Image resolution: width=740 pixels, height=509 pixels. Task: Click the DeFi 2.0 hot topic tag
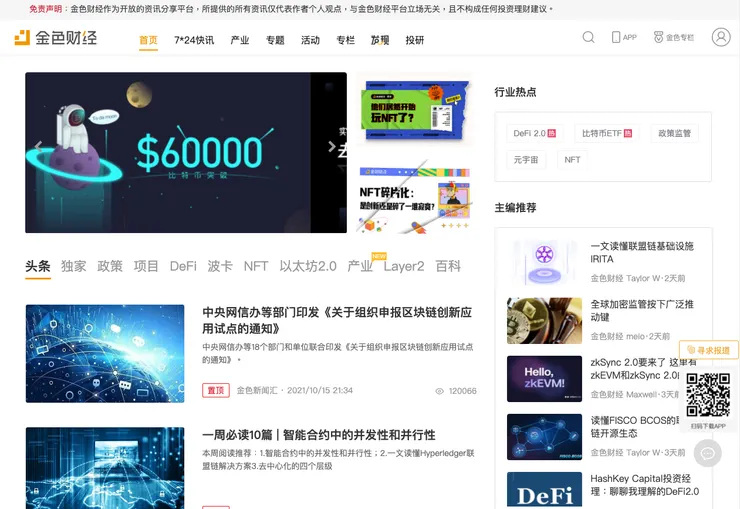(534, 134)
